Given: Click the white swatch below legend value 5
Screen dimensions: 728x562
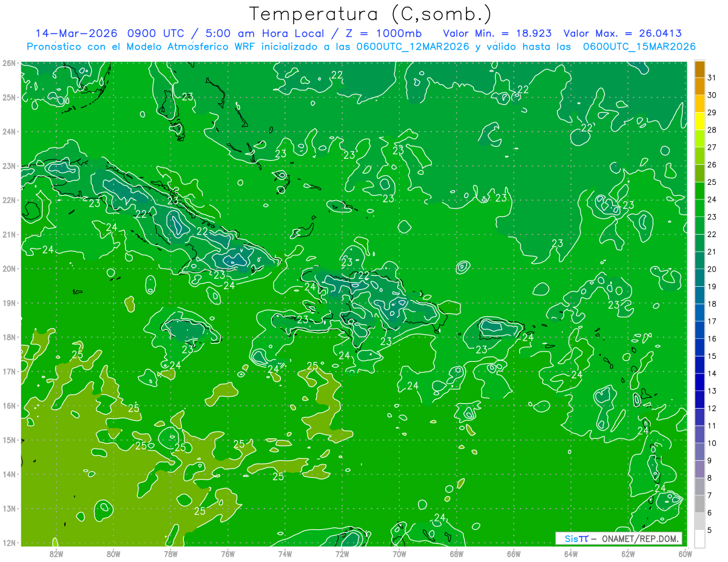Looking at the screenshot, I should coord(699,538).
